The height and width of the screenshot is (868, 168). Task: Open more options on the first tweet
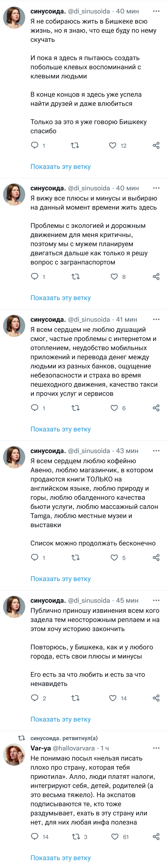click(x=156, y=11)
